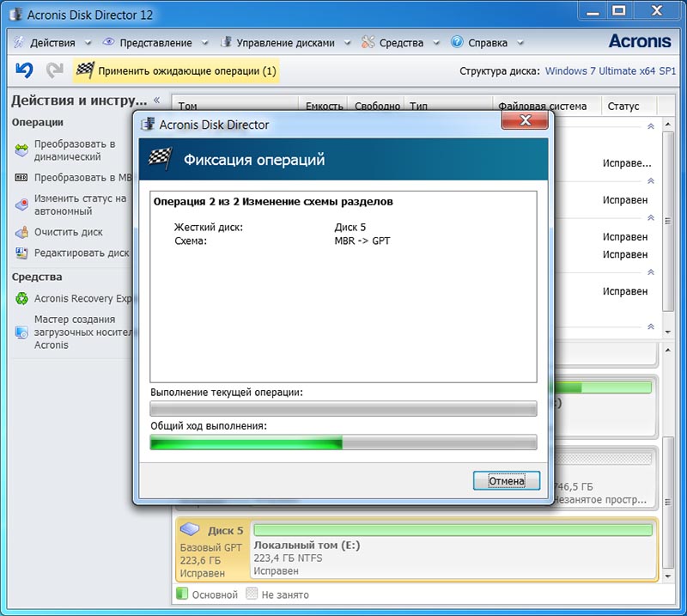Click the disk map scrollbar down arrow
The image size is (687, 616).
668,576
